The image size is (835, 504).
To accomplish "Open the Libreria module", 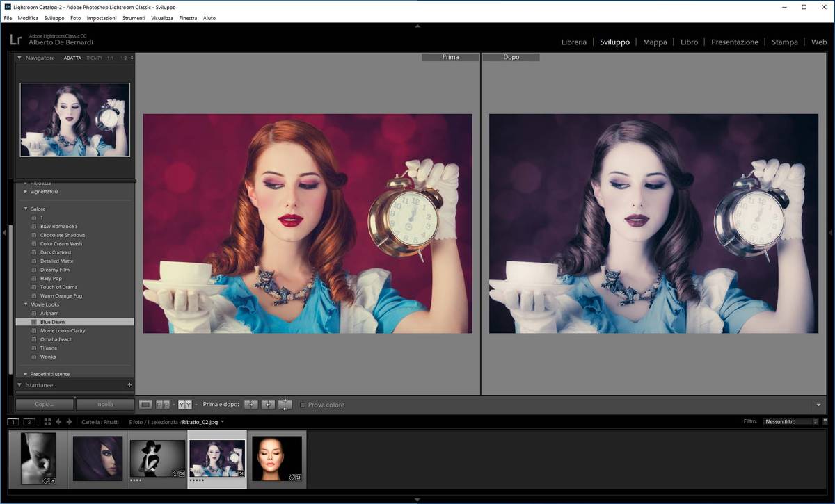I will pos(573,42).
